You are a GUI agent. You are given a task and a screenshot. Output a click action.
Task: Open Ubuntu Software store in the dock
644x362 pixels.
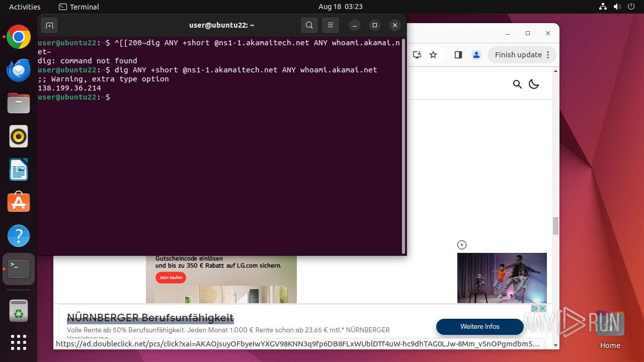(19, 203)
